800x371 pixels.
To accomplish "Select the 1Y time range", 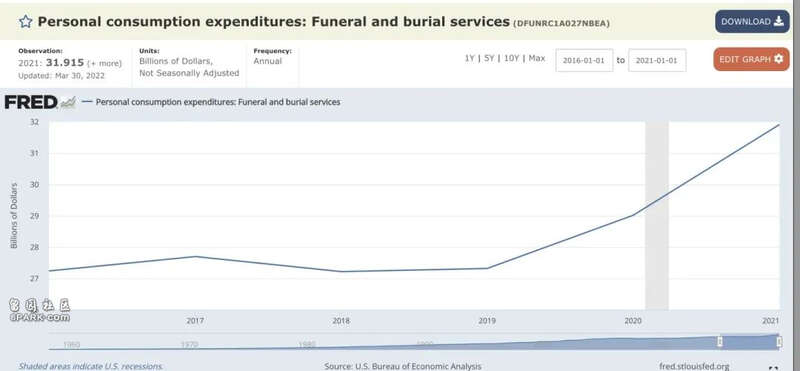I will click(469, 58).
